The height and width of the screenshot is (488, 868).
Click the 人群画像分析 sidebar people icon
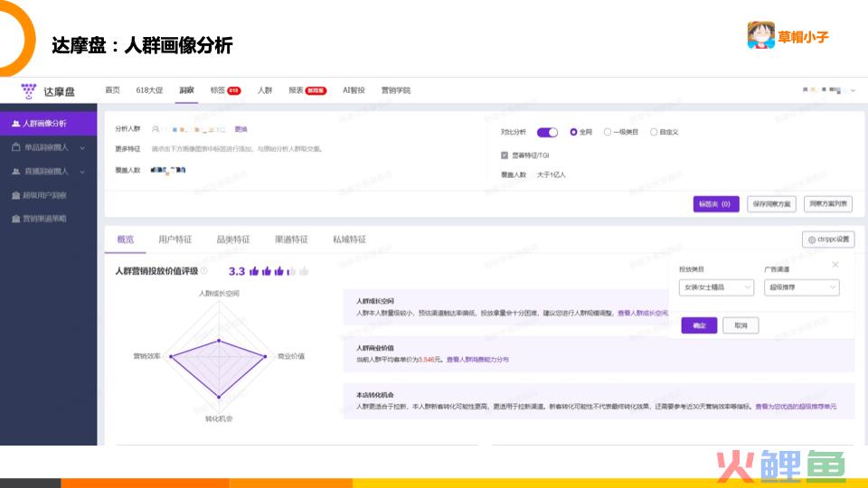point(16,124)
